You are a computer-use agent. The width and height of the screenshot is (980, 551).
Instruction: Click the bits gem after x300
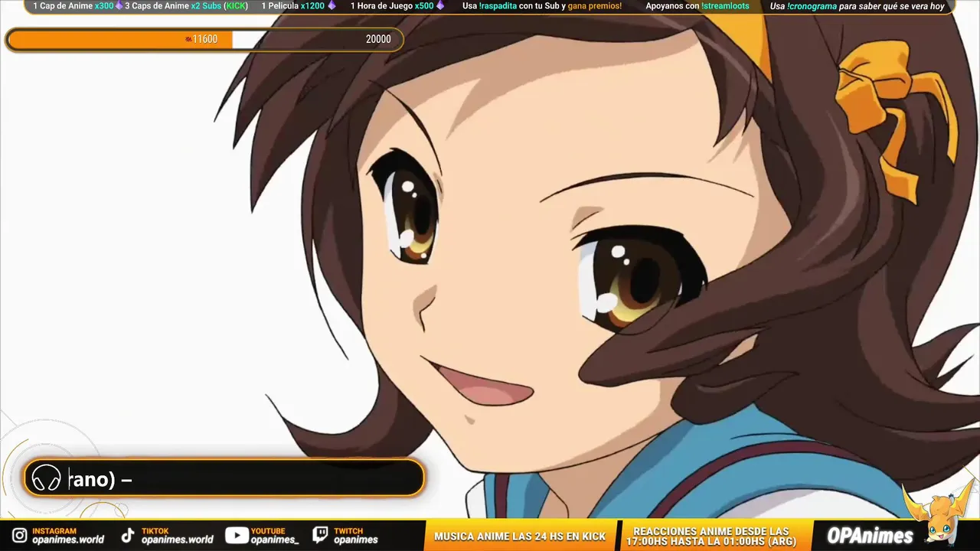[119, 6]
